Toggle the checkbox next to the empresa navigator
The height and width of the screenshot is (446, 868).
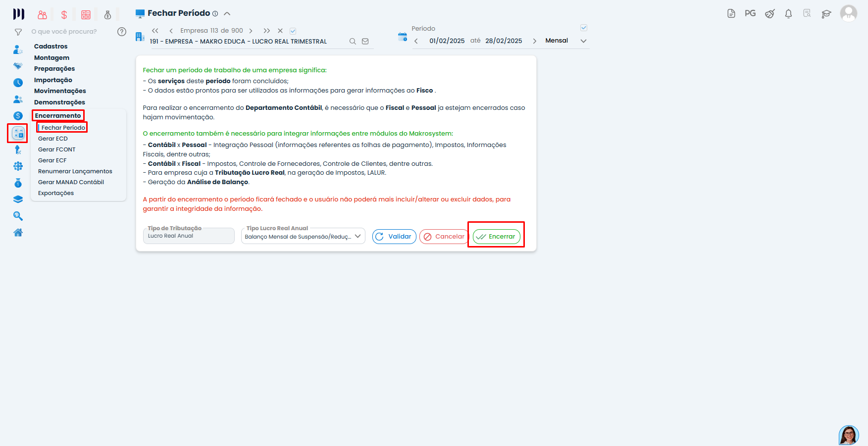pos(293,30)
